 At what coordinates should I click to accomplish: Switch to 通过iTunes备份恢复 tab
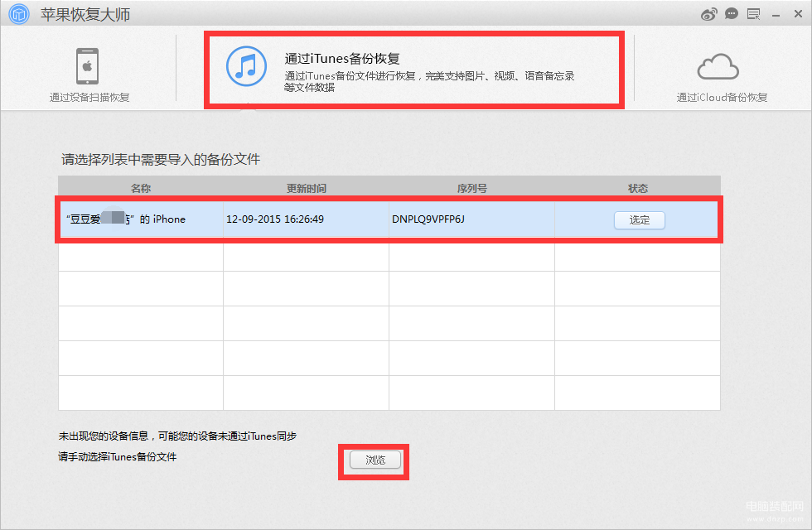pos(413,70)
